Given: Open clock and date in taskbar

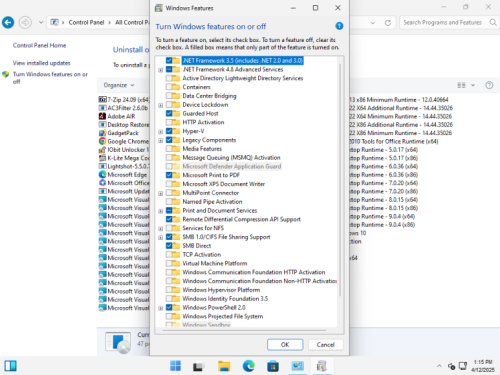Looking at the screenshot, I should coord(483,366).
